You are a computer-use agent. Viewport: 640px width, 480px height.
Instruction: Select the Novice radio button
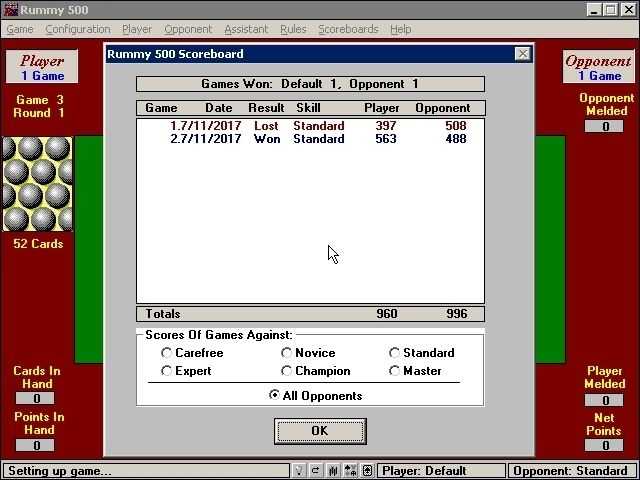(287, 353)
